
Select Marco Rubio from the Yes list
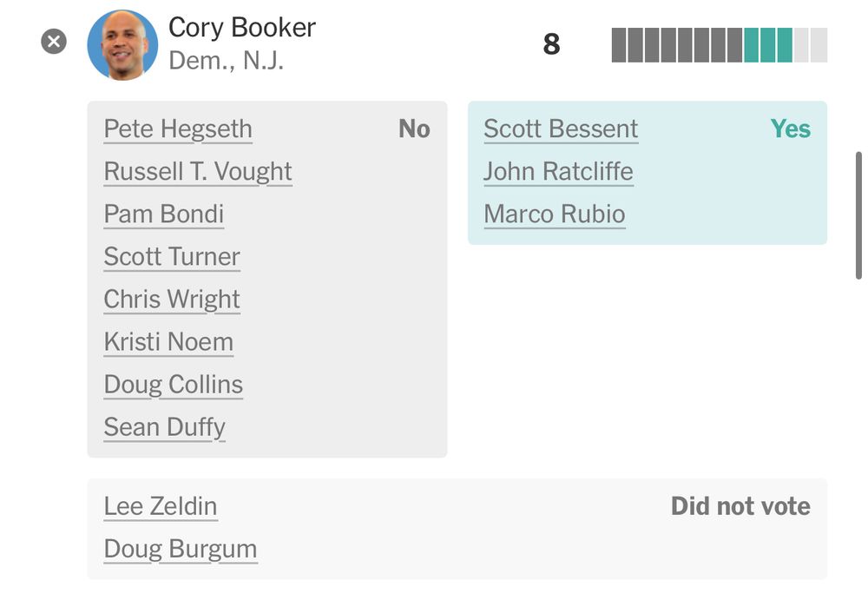[x=554, y=214]
